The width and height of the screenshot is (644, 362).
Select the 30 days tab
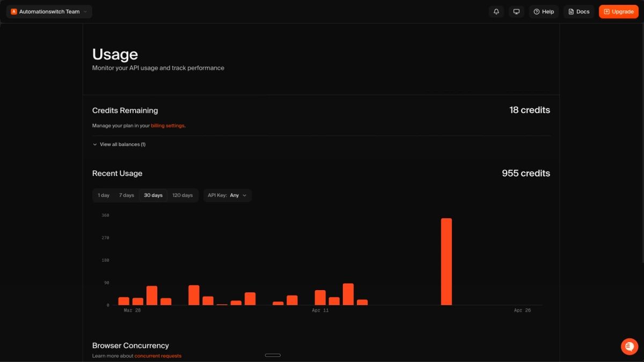tap(153, 195)
